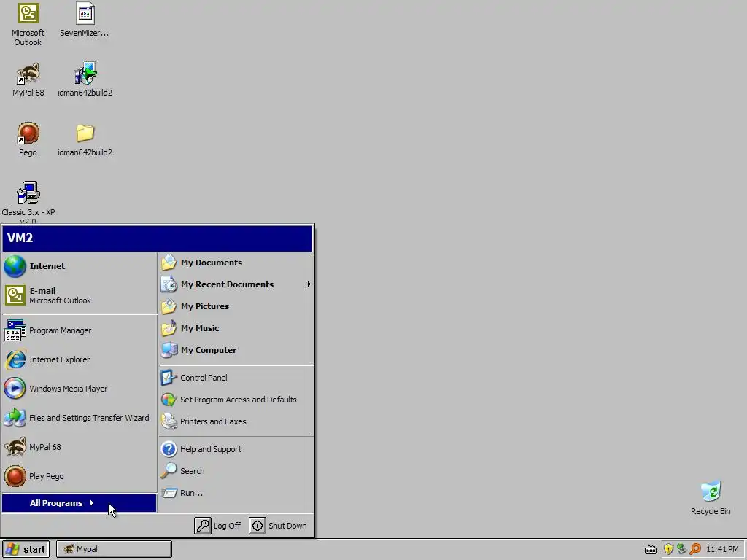Open E-mail Microsoft Outlook in Start menu
This screenshot has height=560, width=747.
(x=80, y=295)
